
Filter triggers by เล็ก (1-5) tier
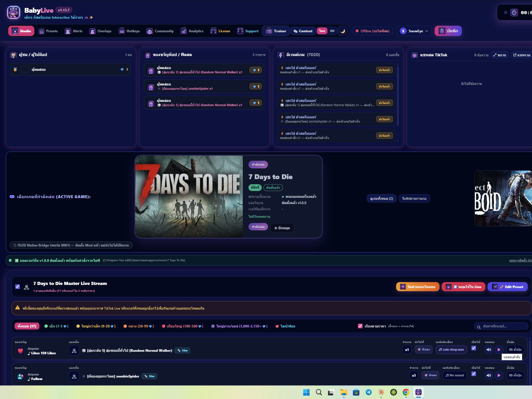point(56,326)
